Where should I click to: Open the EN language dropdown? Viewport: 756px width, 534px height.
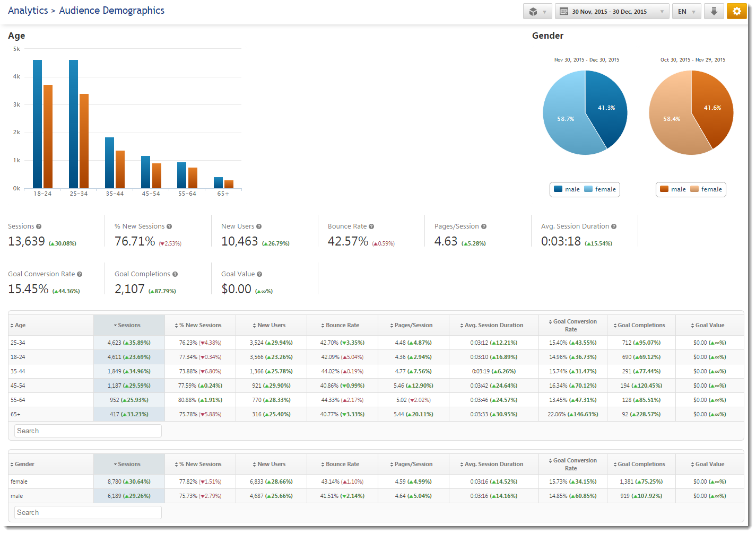tap(687, 11)
